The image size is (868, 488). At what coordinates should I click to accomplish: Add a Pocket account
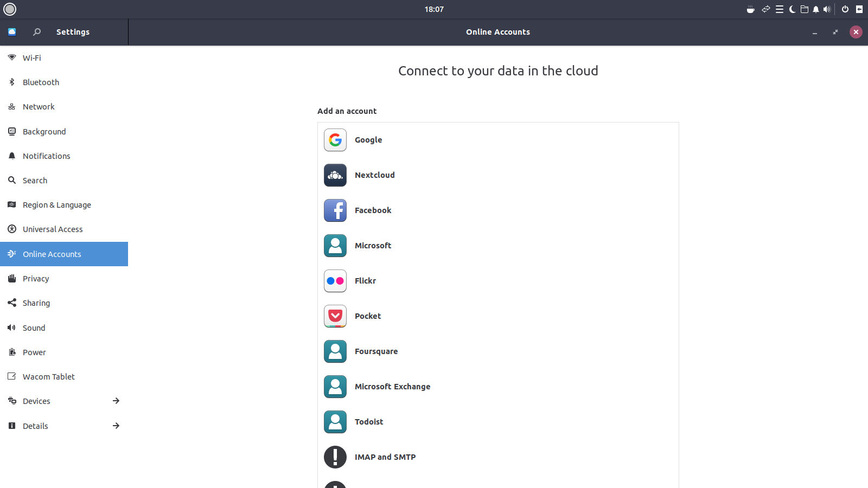498,316
